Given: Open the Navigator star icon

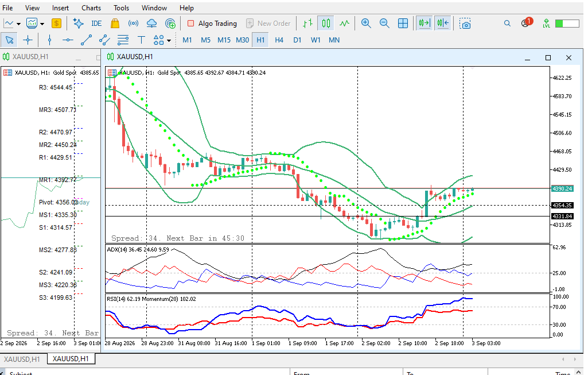Looking at the screenshot, I should click(79, 24).
